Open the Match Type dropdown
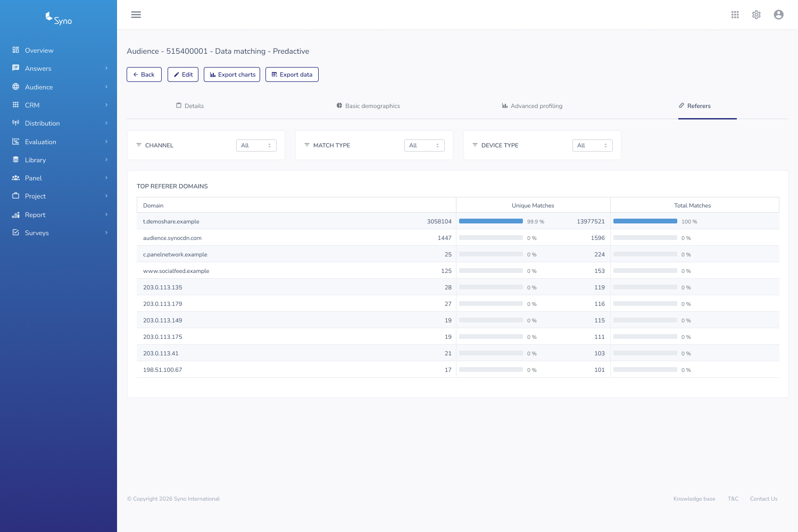This screenshot has width=798, height=532. (425, 145)
